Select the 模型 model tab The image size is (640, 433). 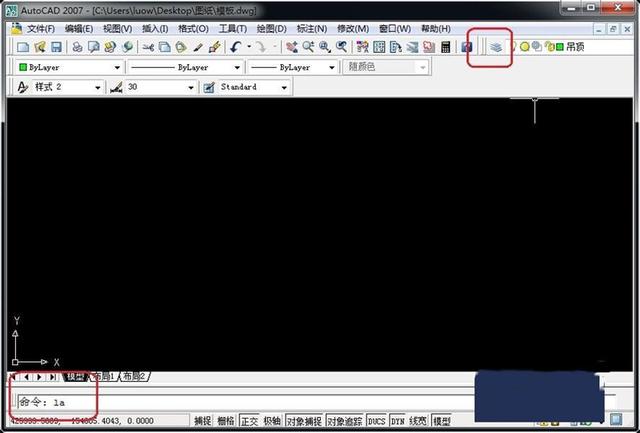[76, 376]
